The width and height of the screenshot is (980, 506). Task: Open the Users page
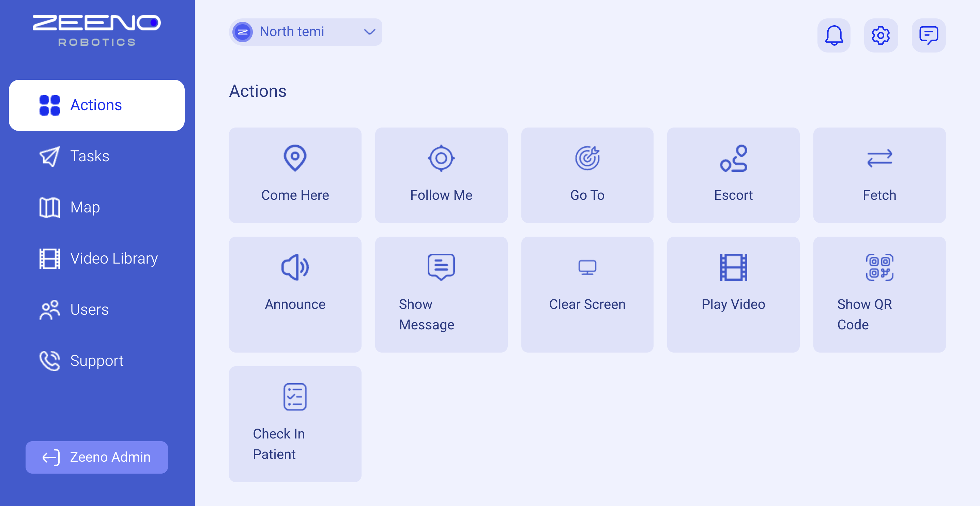(89, 310)
